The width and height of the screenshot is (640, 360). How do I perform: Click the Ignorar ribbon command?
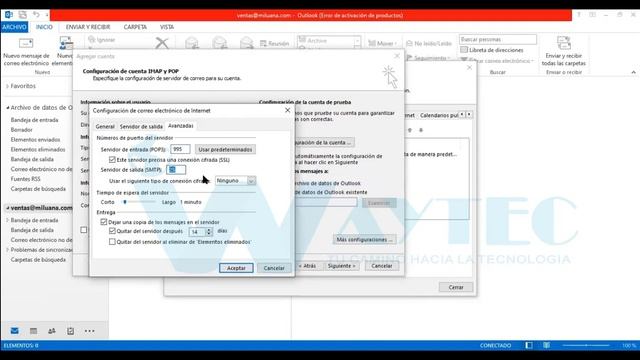(102, 40)
